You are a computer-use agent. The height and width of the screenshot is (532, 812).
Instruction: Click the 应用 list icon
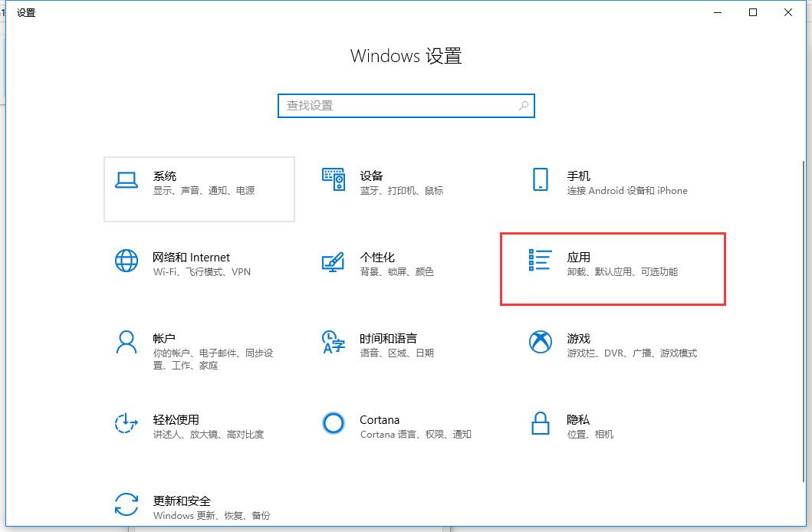pyautogui.click(x=540, y=260)
